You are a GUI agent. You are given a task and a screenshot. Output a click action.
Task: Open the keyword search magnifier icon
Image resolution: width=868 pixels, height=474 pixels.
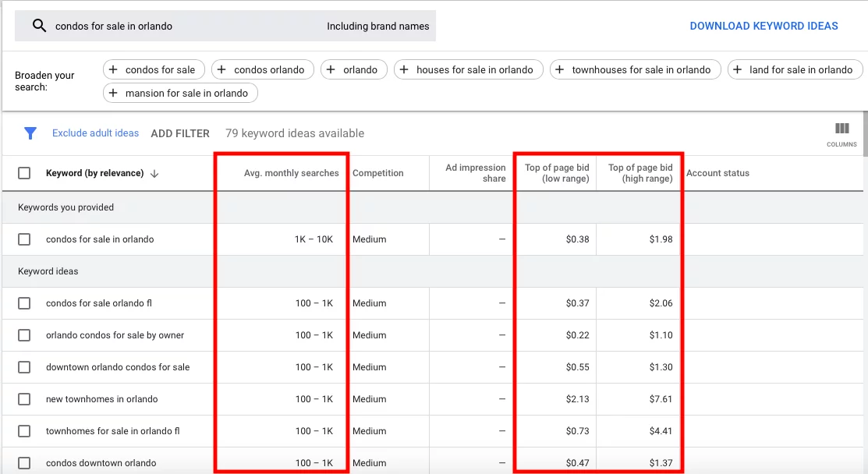coord(38,26)
